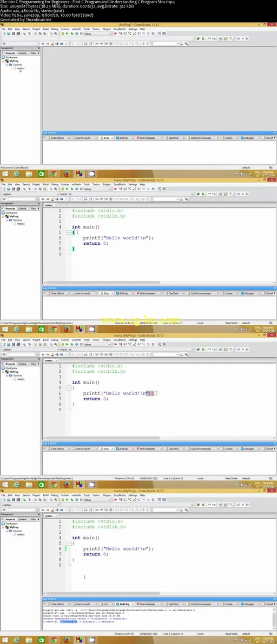
Task: Click Chrome taskbar icon below empty-editor frame
Action: pyautogui.click(x=54, y=174)
